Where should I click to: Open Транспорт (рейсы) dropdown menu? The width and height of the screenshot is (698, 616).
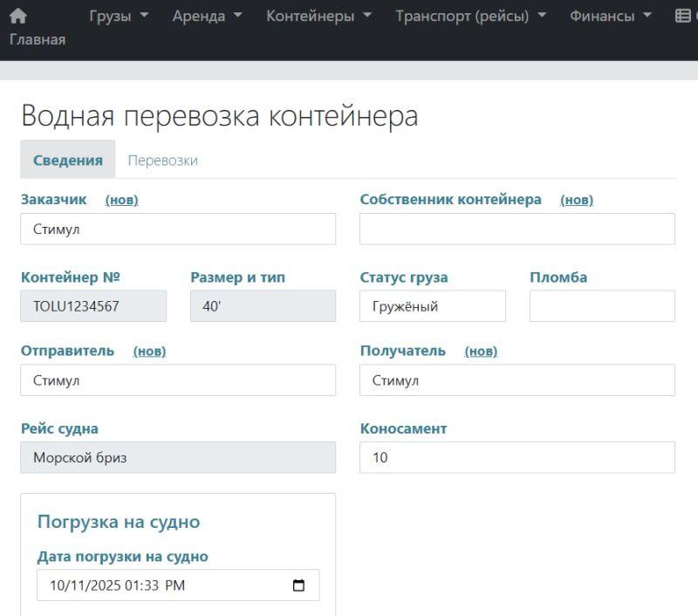[470, 16]
